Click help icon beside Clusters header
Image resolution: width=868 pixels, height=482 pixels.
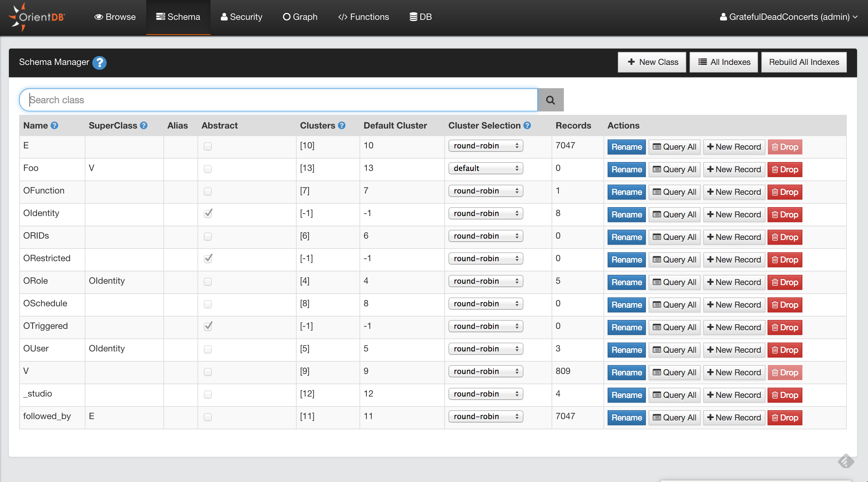coord(342,125)
